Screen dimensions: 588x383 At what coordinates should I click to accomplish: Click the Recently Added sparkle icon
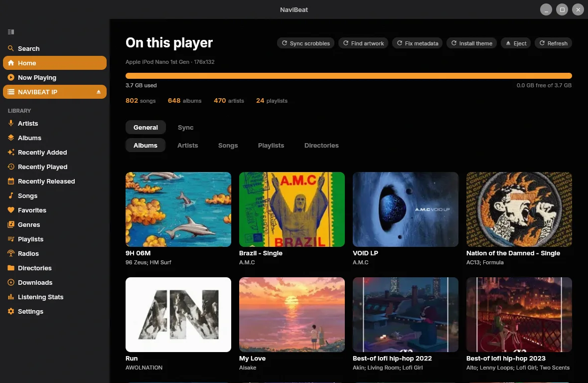(11, 152)
